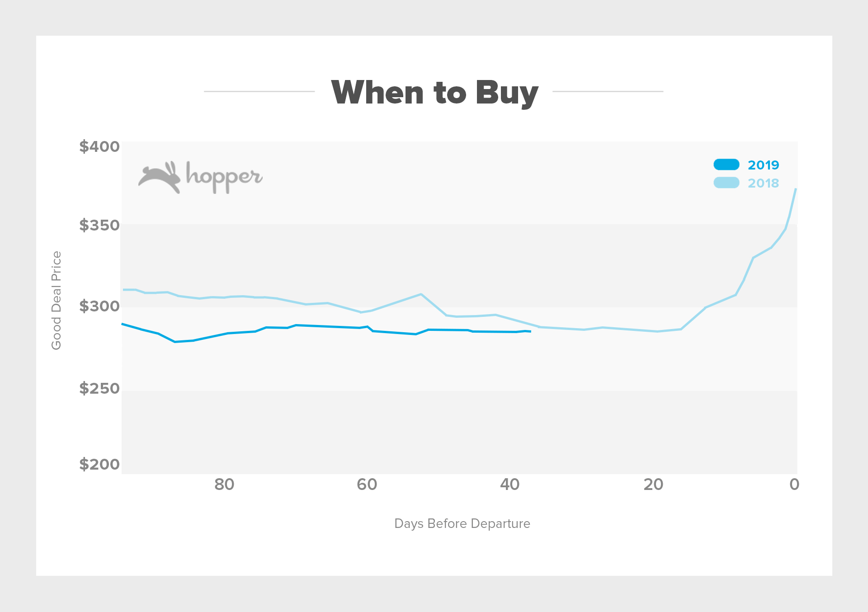Select the 2019 legend label

point(764,165)
